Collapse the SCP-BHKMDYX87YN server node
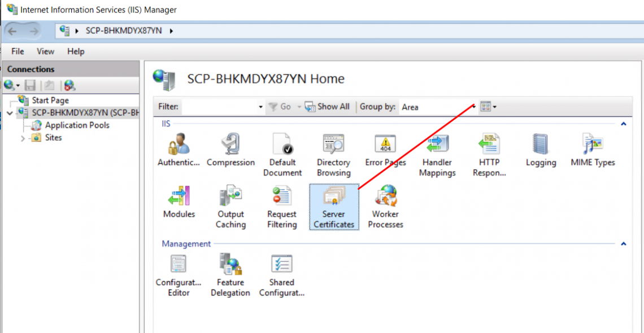Image resolution: width=644 pixels, height=333 pixels. click(10, 113)
